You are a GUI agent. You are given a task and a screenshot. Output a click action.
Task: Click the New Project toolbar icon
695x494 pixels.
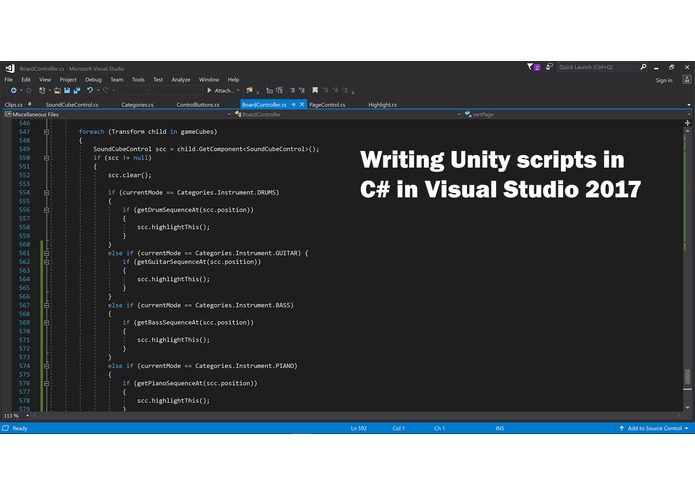[42, 90]
